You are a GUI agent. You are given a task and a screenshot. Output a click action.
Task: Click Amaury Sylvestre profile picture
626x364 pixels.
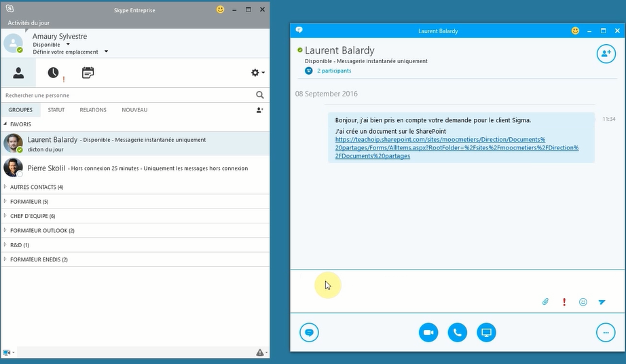click(13, 43)
